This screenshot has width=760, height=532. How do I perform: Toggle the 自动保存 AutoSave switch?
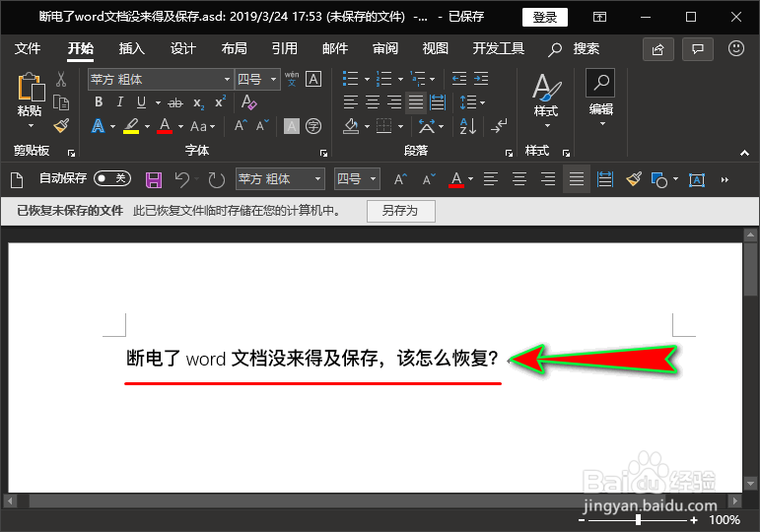click(x=112, y=178)
